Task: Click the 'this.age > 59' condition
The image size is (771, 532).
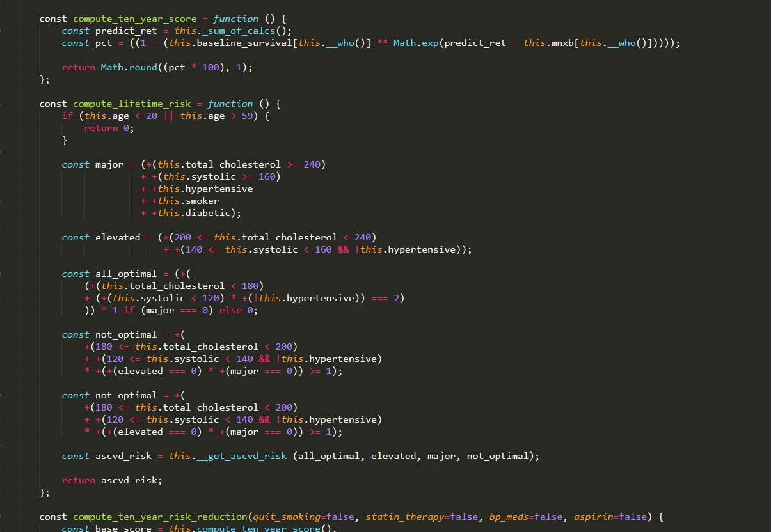Action: point(216,116)
